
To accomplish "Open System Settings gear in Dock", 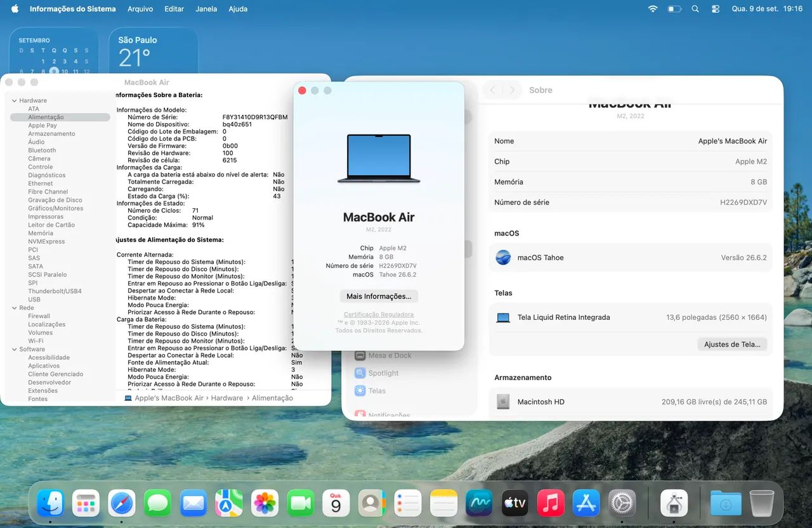I will tap(622, 503).
